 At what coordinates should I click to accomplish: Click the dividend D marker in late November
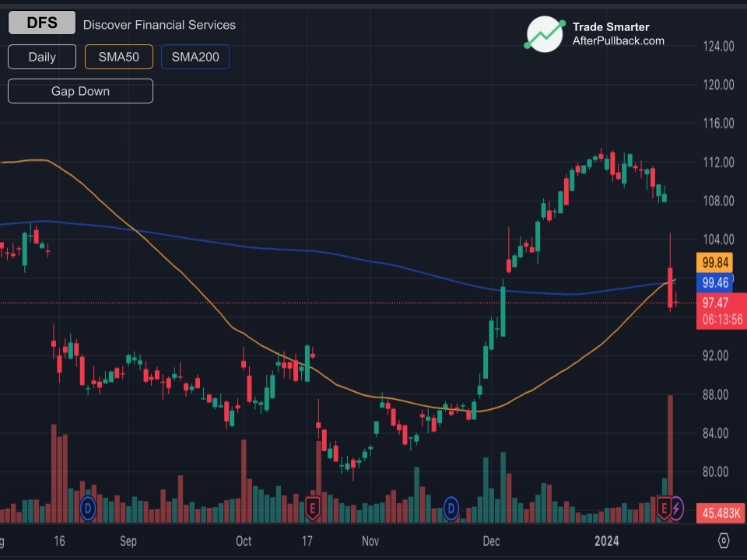coord(451,509)
